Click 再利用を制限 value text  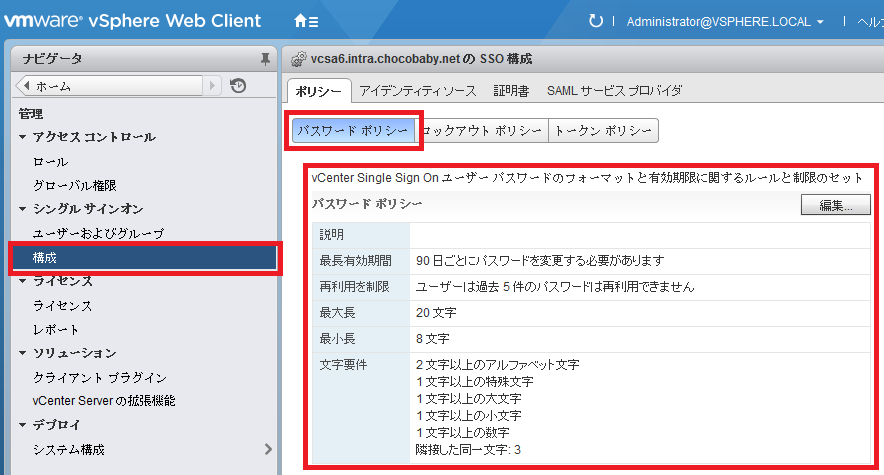pos(555,287)
